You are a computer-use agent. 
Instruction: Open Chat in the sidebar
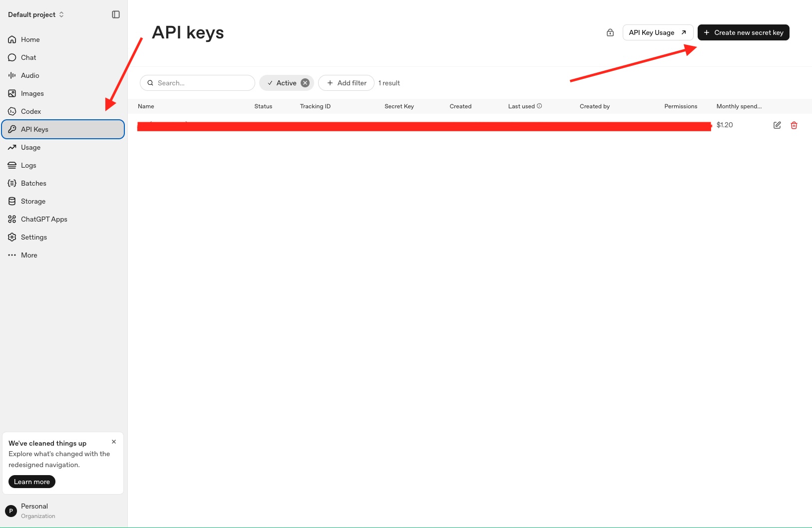63,57
